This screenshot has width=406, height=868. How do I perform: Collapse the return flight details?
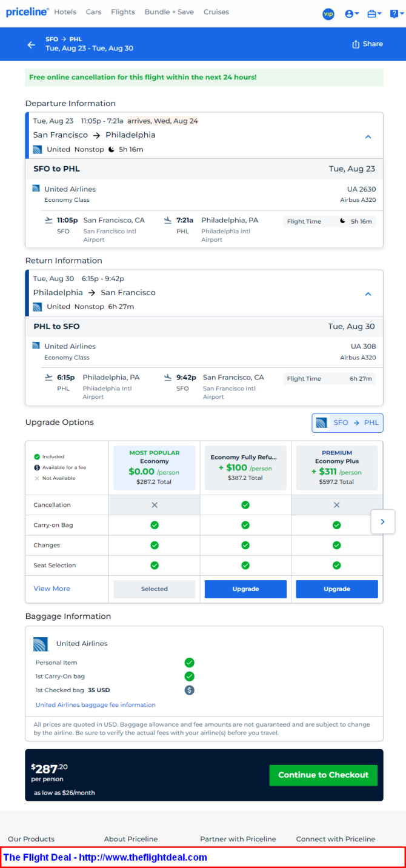point(368,294)
